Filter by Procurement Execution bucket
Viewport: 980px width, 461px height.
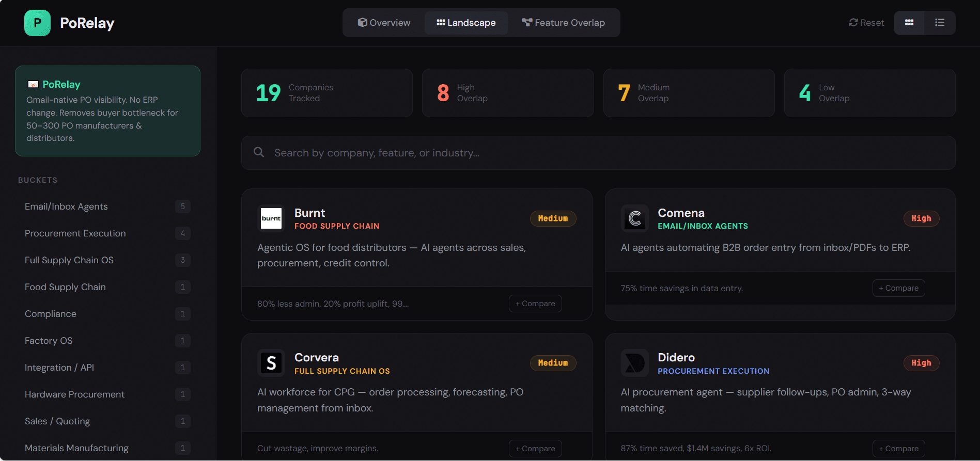pyautogui.click(x=107, y=233)
